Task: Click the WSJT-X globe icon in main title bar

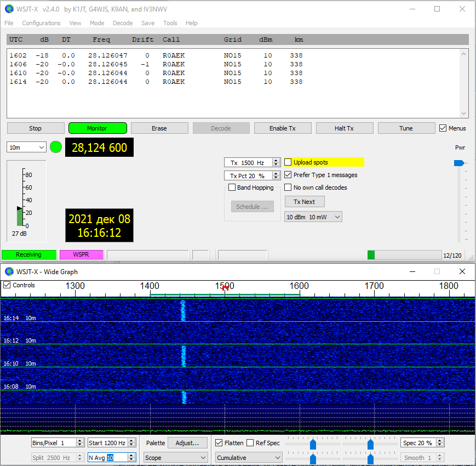Action: (9, 9)
